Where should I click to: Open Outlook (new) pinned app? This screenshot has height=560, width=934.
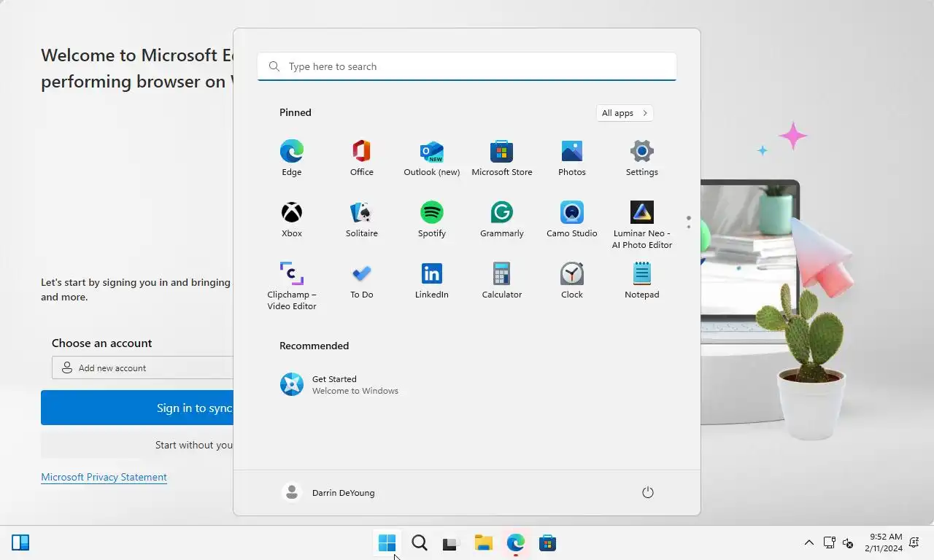coord(432,157)
